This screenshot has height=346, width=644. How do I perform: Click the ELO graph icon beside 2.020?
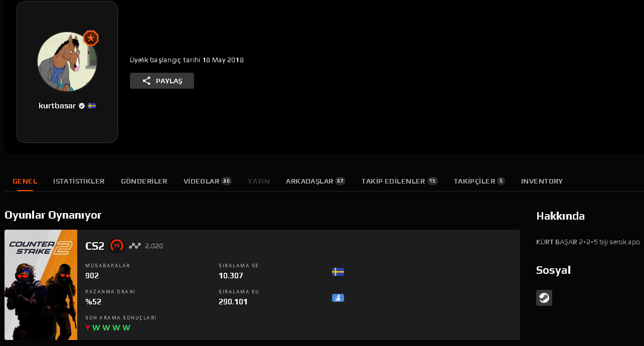pos(135,246)
